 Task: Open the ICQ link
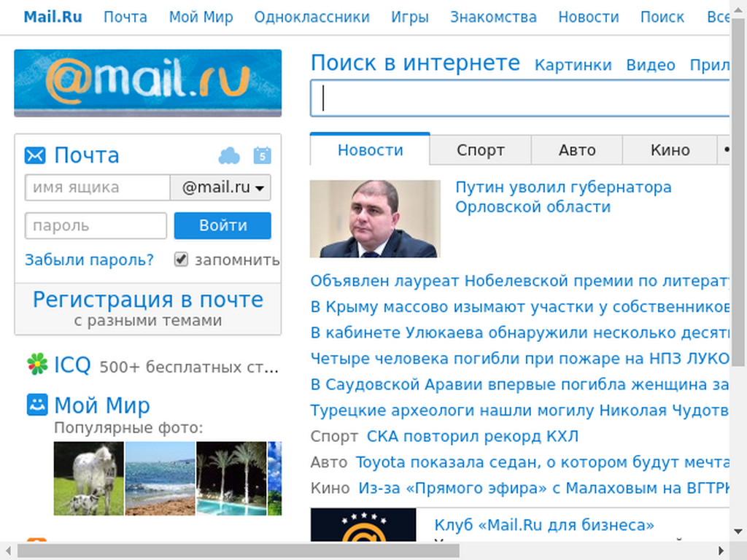click(x=72, y=365)
